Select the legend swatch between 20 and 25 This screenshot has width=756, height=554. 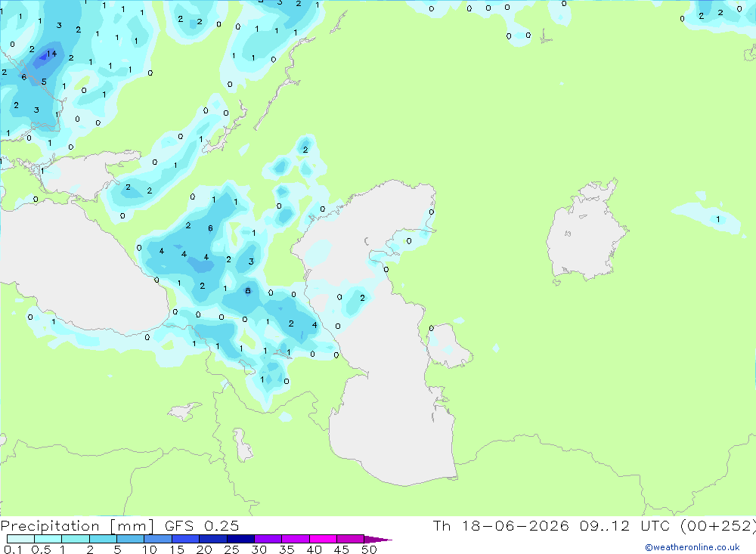click(x=212, y=539)
